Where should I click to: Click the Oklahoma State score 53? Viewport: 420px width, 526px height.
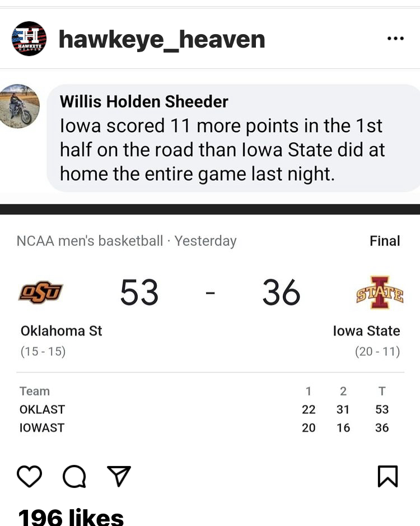(139, 293)
